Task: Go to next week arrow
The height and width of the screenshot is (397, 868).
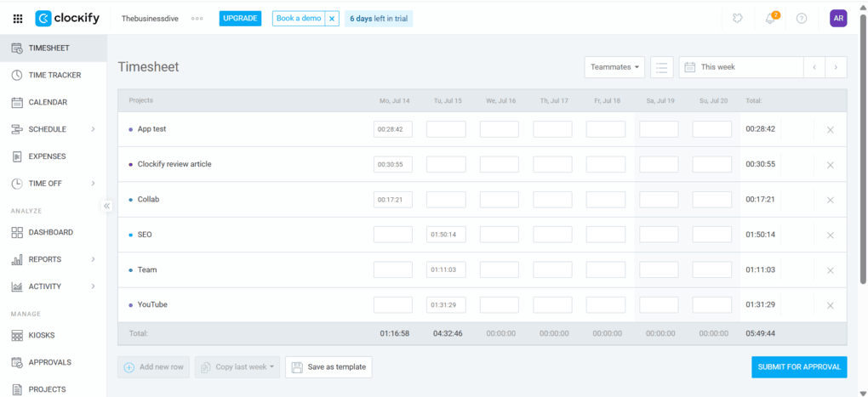Action: (x=836, y=67)
